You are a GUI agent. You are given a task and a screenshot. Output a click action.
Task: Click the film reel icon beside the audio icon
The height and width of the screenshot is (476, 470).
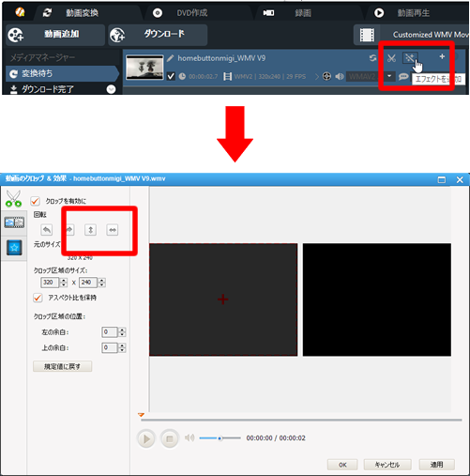pyautogui.click(x=326, y=76)
